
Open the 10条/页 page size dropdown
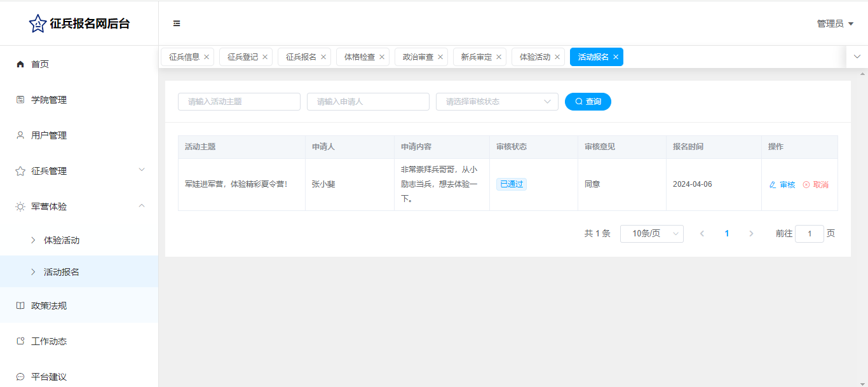click(651, 234)
